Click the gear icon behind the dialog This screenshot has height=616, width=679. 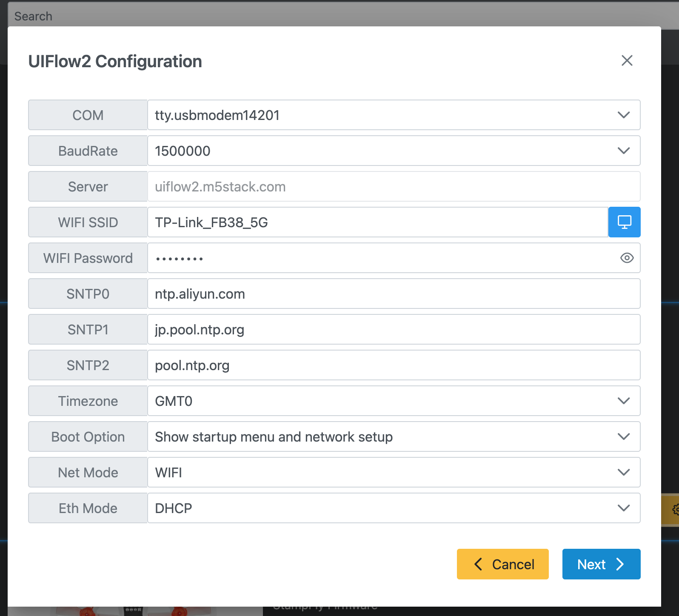[x=675, y=509]
